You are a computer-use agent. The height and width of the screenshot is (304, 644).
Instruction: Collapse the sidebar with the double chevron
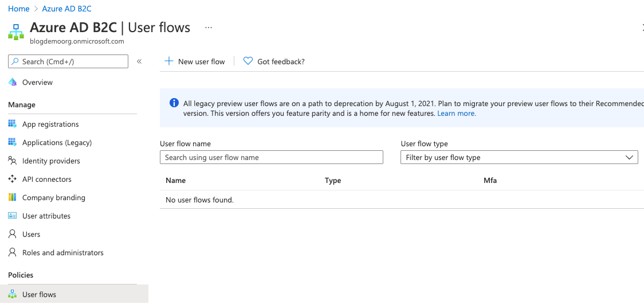click(x=139, y=61)
